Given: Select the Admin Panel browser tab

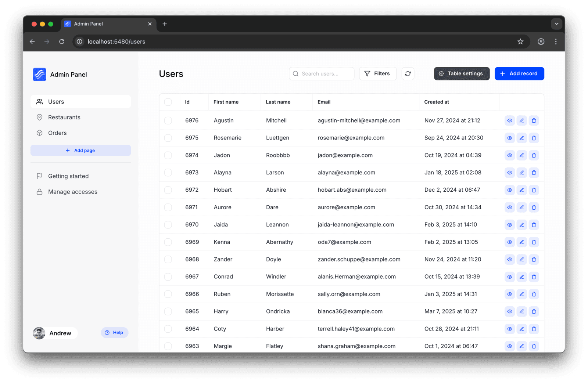Looking at the screenshot, I should click(x=108, y=24).
